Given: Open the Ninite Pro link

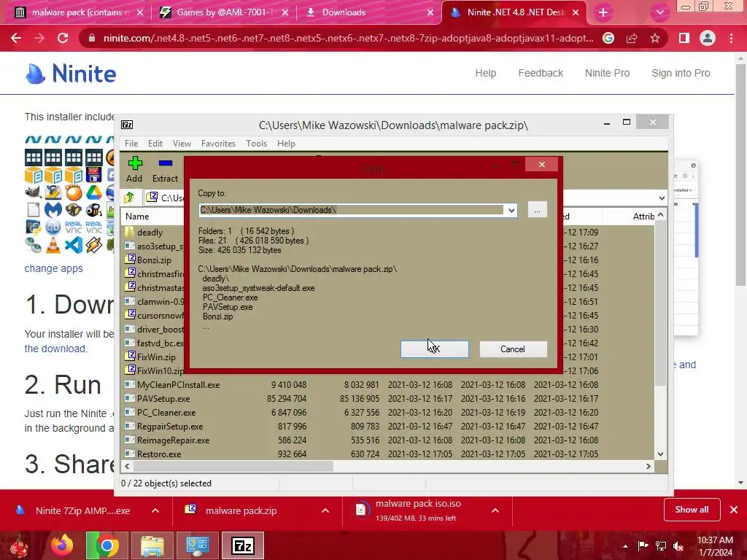Looking at the screenshot, I should (607, 73).
